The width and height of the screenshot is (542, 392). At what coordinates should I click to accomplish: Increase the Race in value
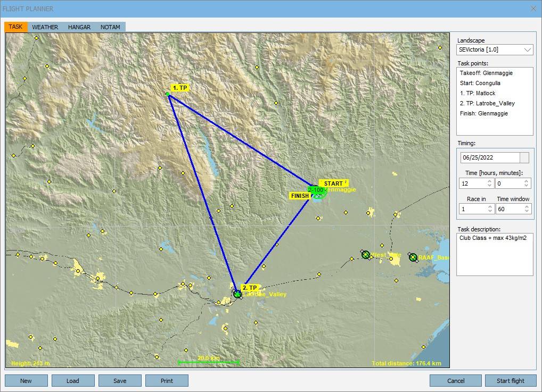click(490, 207)
